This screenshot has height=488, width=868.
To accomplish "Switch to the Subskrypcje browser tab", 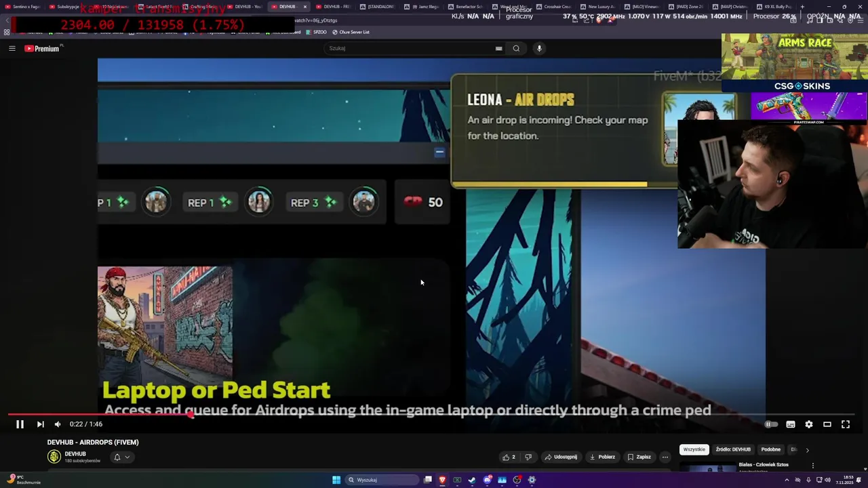I will coord(67,7).
